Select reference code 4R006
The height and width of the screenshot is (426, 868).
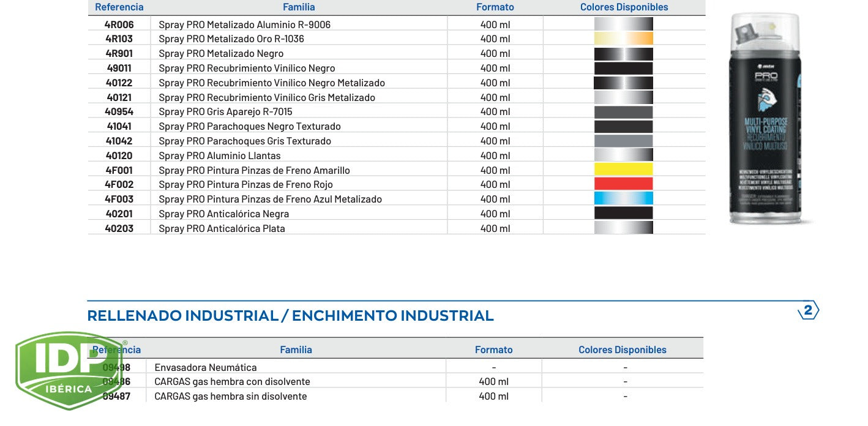(x=119, y=24)
